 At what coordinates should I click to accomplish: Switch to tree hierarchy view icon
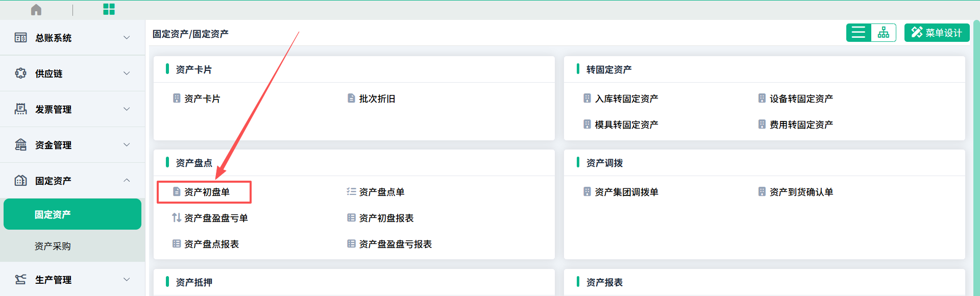(x=884, y=33)
